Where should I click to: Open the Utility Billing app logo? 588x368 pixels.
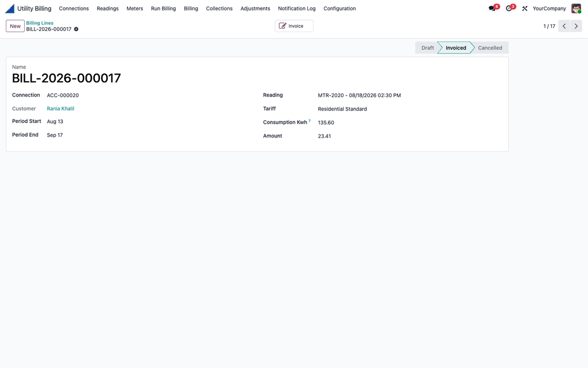(10, 8)
